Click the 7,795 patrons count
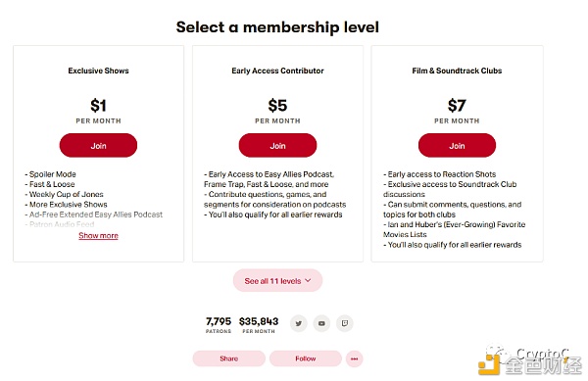This screenshot has height=381, width=588. [219, 324]
